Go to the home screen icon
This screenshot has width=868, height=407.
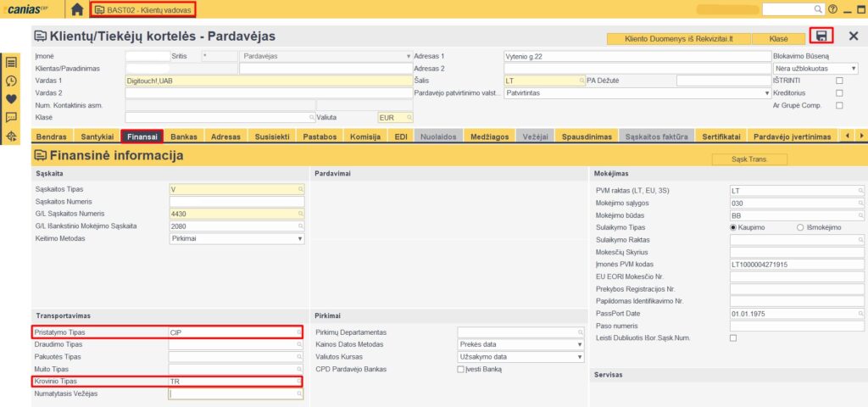click(77, 9)
